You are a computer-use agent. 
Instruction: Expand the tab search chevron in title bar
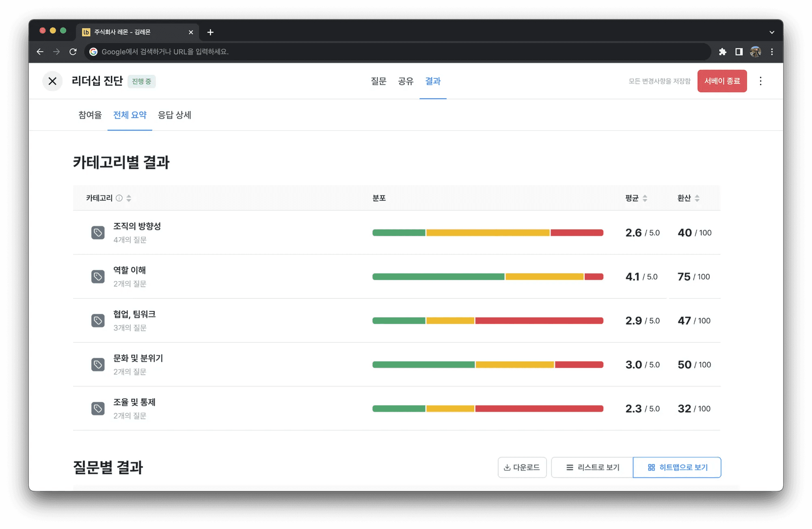tap(772, 32)
